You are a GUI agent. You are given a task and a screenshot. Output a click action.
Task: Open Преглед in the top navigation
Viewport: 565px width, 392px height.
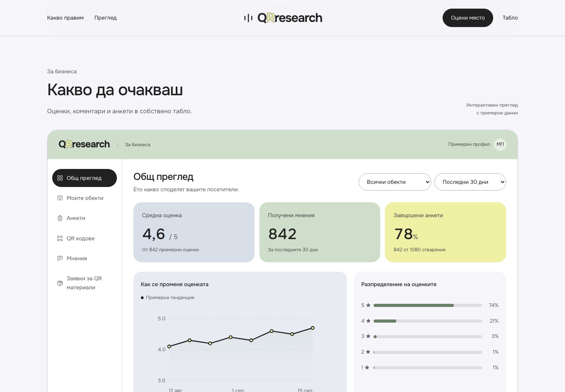pos(106,18)
